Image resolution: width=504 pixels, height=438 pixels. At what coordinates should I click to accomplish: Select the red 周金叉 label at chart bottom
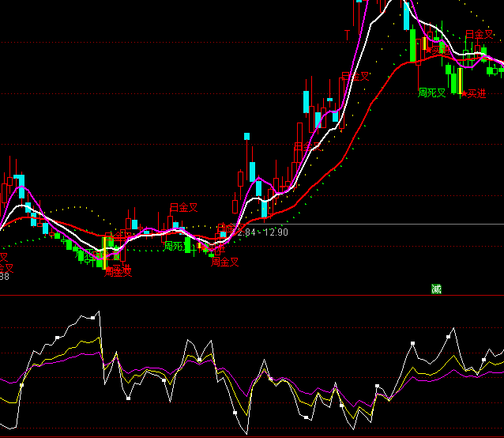[x=224, y=262]
